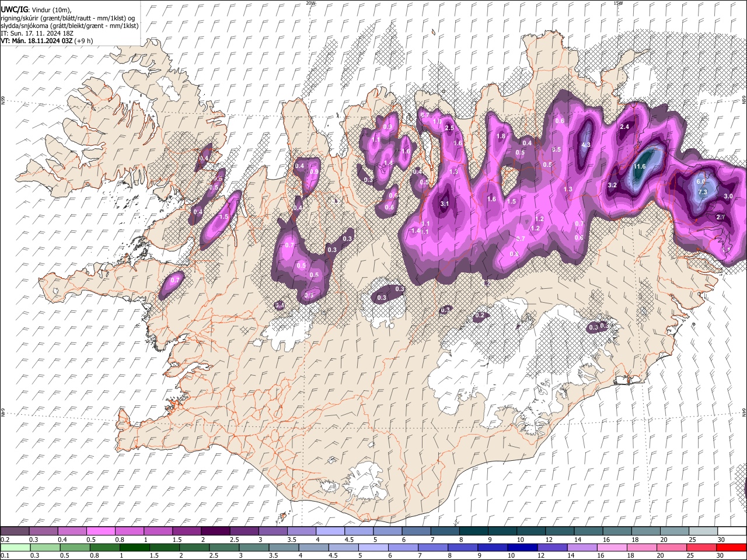The height and width of the screenshot is (560, 747).
Task: Click the '3.0' value label on the map
Action: click(x=728, y=196)
